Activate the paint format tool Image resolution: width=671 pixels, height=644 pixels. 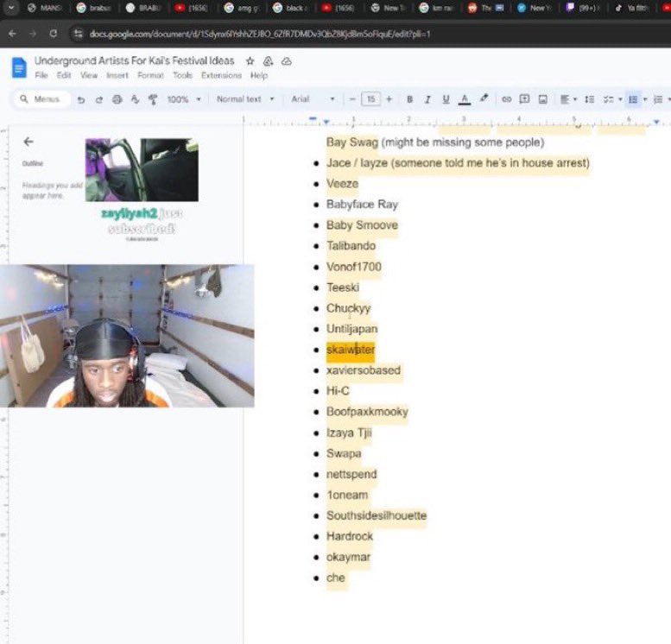[x=153, y=99]
